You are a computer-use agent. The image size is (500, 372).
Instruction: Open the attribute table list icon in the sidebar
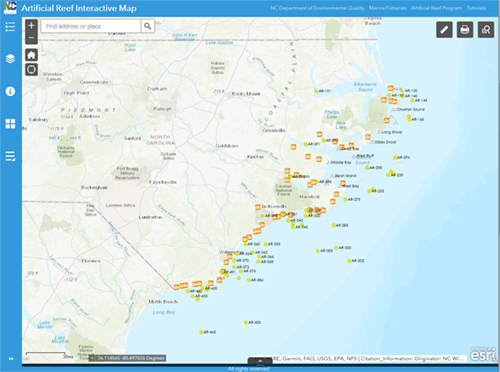[x=10, y=156]
